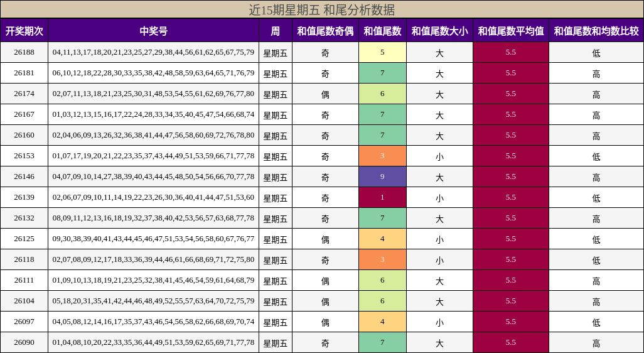This screenshot has height=353, width=644.
Task: Select draw number 26118
Action: click(x=24, y=259)
